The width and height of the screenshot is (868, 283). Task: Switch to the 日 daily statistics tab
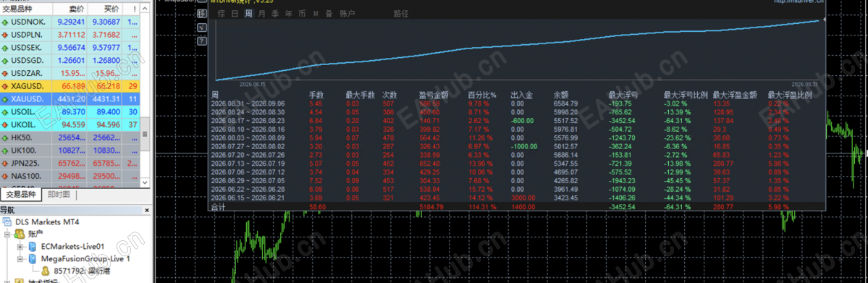235,13
